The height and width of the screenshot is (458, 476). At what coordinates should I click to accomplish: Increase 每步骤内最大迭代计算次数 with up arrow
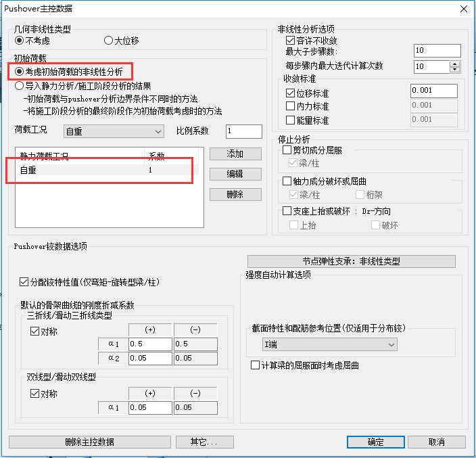click(454, 63)
